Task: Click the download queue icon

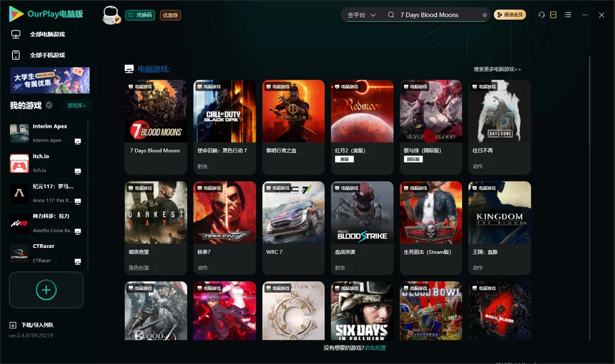Action: point(13,325)
